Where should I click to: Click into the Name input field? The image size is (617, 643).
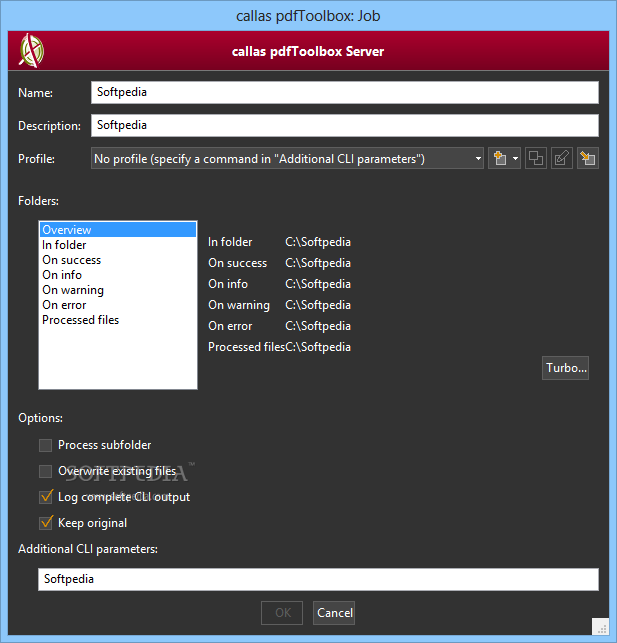point(345,92)
